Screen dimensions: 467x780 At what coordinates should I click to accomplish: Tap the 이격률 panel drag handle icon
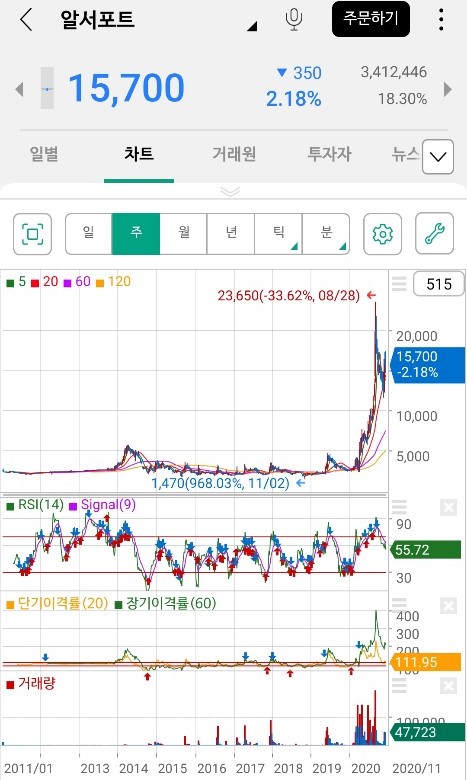pos(399,604)
